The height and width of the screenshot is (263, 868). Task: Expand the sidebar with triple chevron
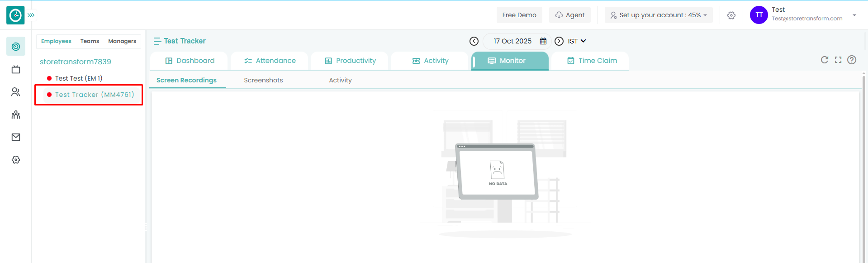[x=31, y=15]
